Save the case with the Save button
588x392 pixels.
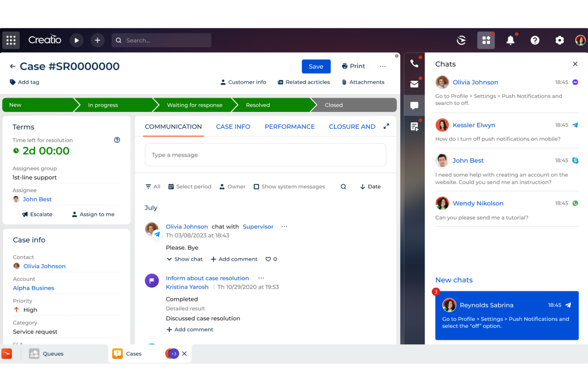click(x=316, y=66)
